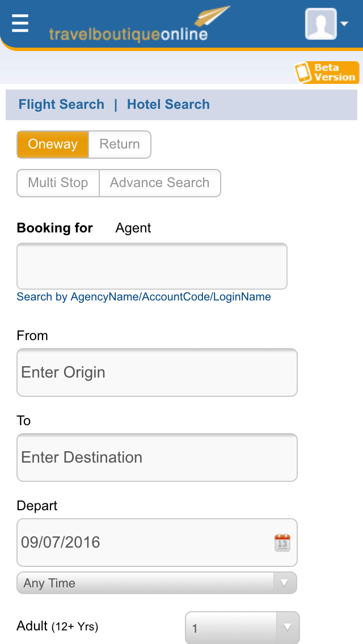Select the Oneway trip option
The height and width of the screenshot is (644, 363).
tap(53, 144)
